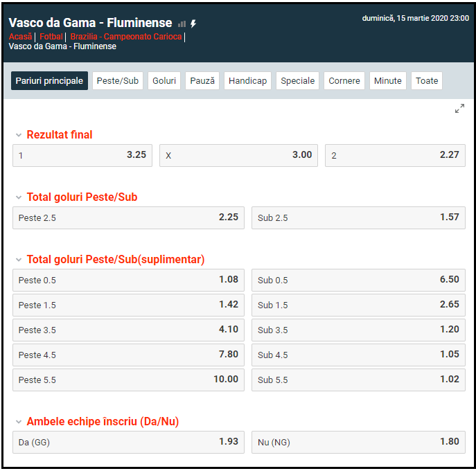Bet on Peste 2.5 at 2.25
The width and height of the screenshot is (476, 471).
tap(128, 217)
